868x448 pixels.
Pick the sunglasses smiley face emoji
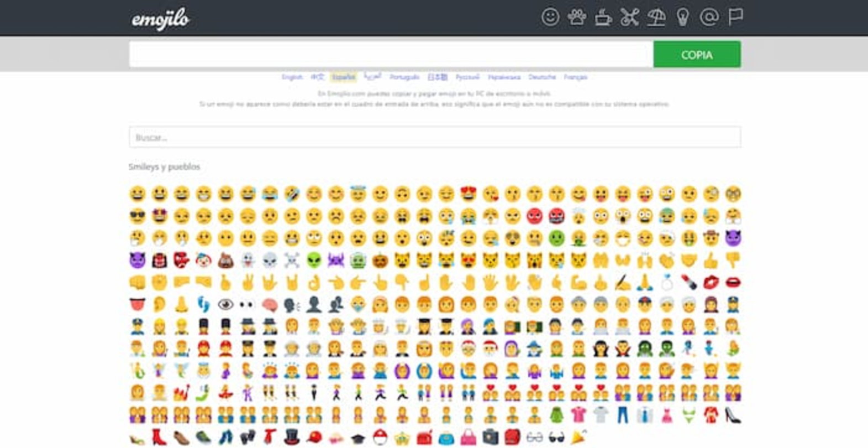(x=137, y=216)
